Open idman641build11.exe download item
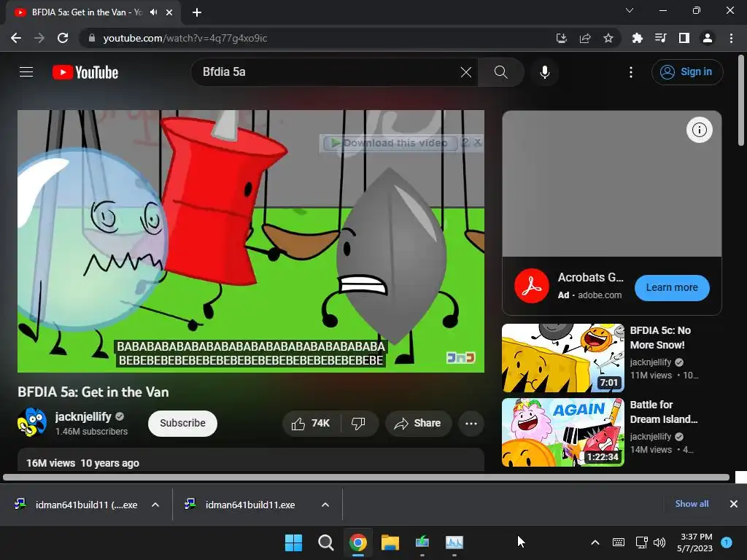This screenshot has width=747, height=560. 240,505
